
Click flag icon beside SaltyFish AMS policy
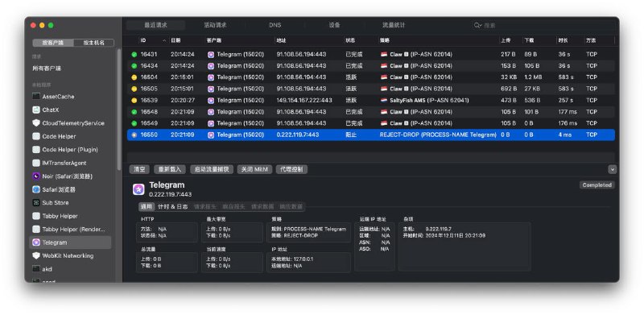coord(384,101)
